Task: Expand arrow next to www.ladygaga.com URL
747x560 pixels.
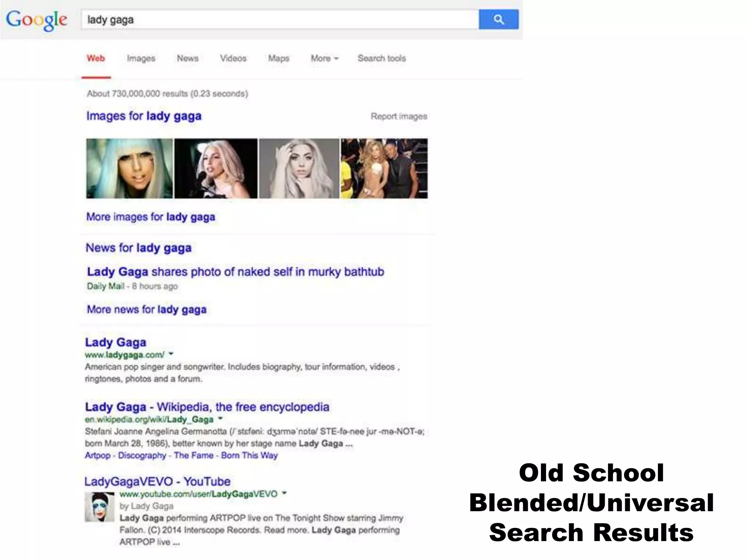Action: coord(171,354)
